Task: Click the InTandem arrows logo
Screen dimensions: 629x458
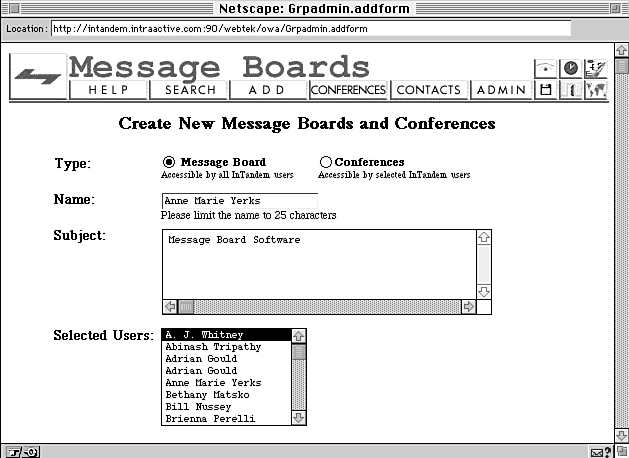Action: 38,76
